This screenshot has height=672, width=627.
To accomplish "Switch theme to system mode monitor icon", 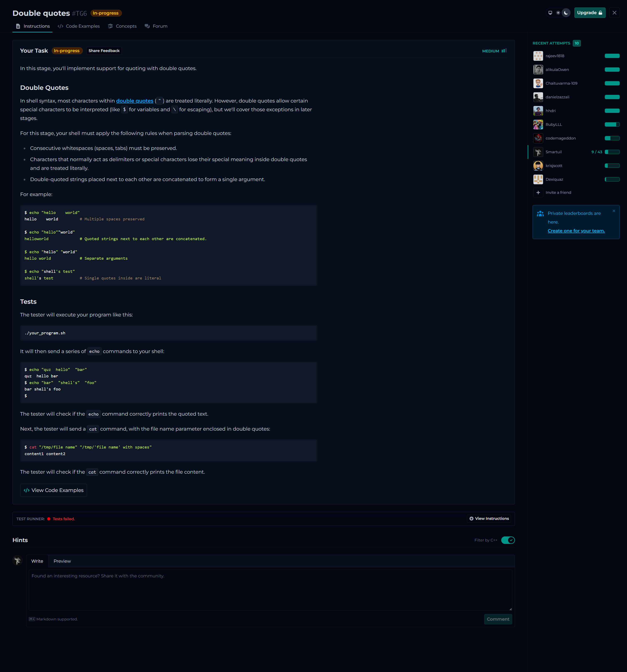I will click(550, 13).
